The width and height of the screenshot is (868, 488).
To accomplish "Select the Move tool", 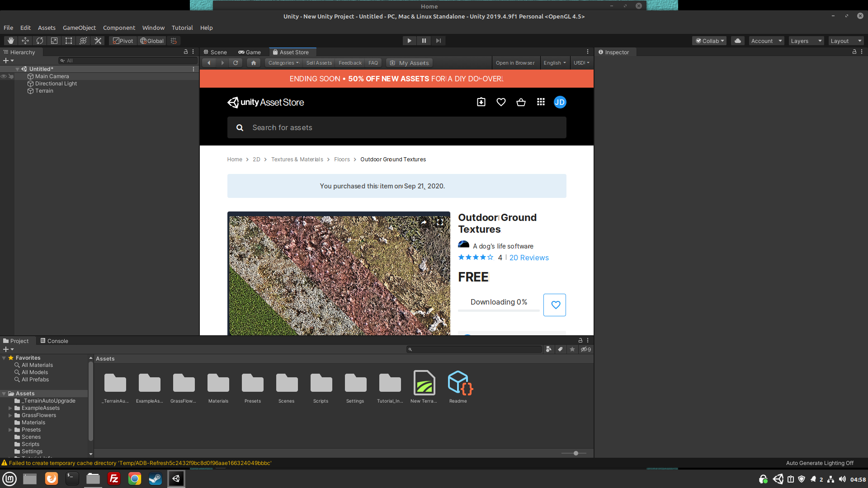I will point(25,41).
